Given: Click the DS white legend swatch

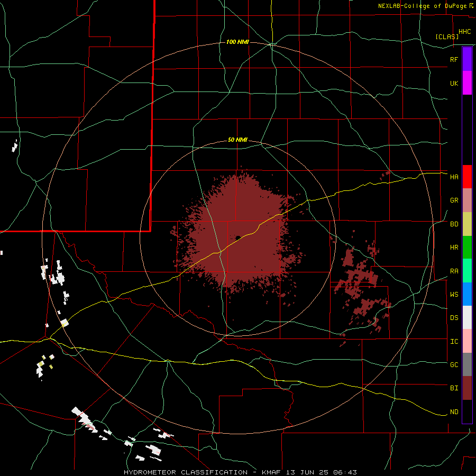Looking at the screenshot, I should [x=467, y=317].
